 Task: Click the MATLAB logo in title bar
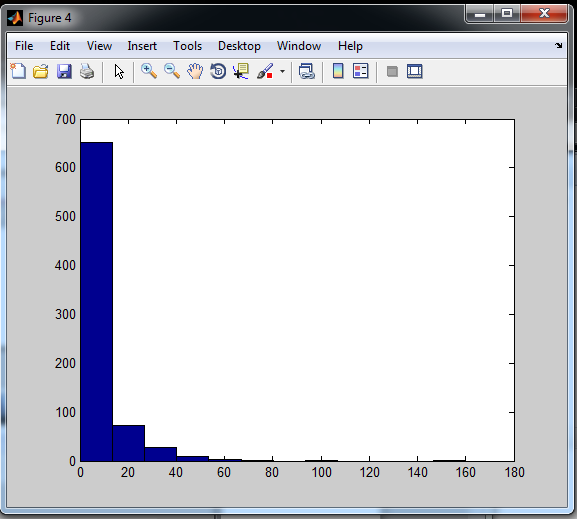click(x=15, y=18)
